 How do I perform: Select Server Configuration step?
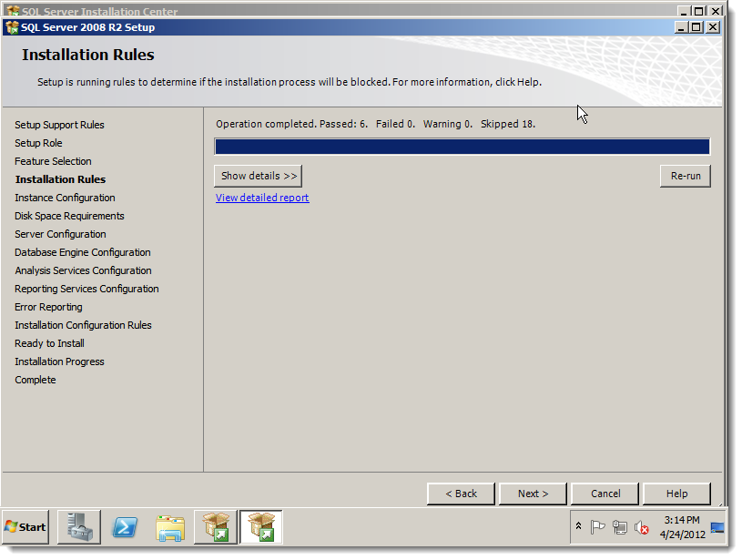point(61,234)
